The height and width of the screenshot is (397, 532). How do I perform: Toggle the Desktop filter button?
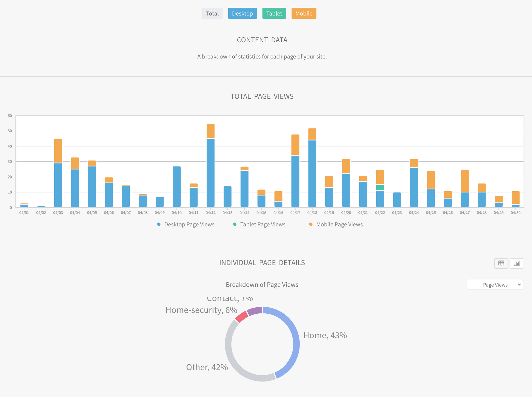242,13
